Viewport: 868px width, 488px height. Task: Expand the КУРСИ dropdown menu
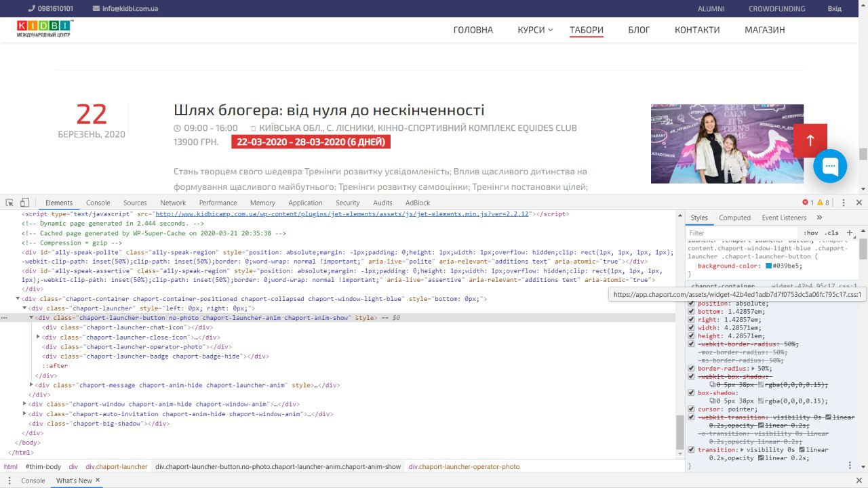(535, 30)
